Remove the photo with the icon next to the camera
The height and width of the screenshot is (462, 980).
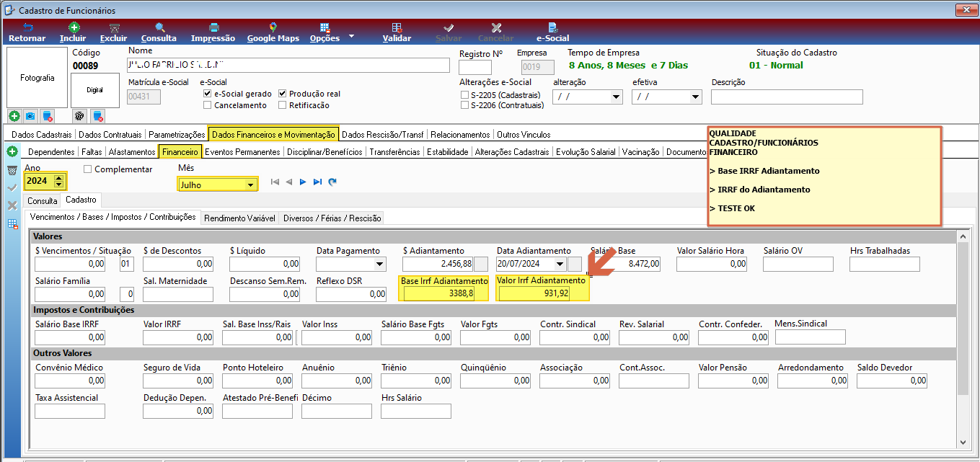47,115
